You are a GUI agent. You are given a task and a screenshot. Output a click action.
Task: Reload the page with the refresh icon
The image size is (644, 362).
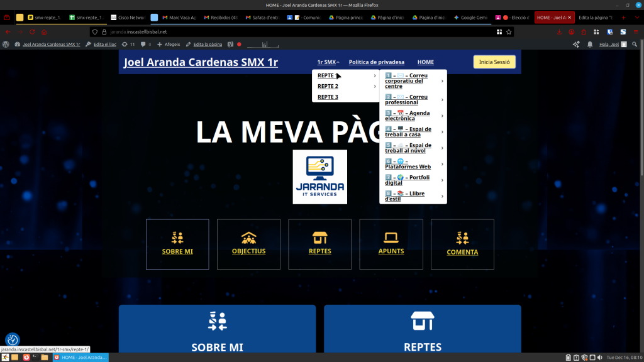coord(32,31)
